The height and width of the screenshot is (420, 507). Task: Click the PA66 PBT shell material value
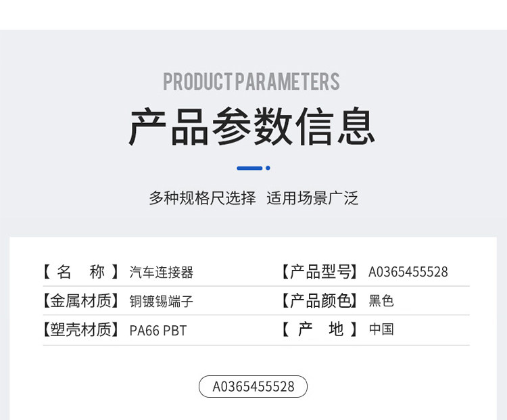(x=158, y=331)
